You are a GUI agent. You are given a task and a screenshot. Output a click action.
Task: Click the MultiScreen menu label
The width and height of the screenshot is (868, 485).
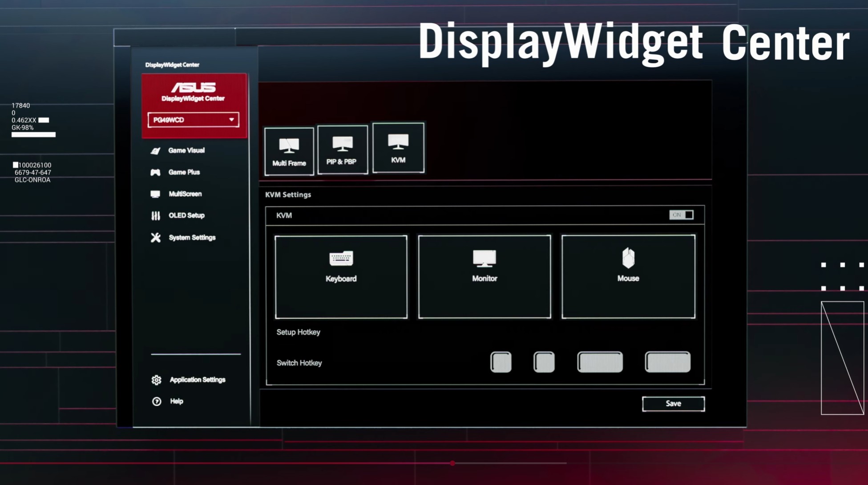click(185, 194)
